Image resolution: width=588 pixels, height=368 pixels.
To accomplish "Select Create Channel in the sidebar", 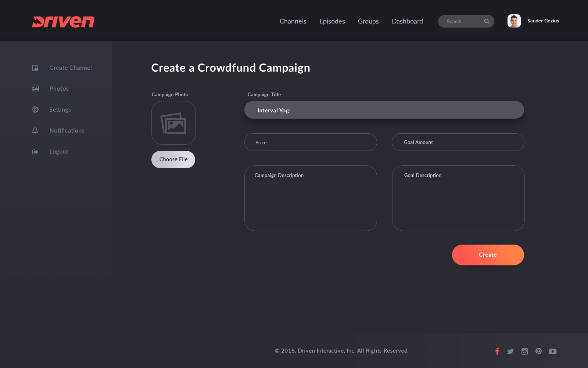I will [x=71, y=68].
